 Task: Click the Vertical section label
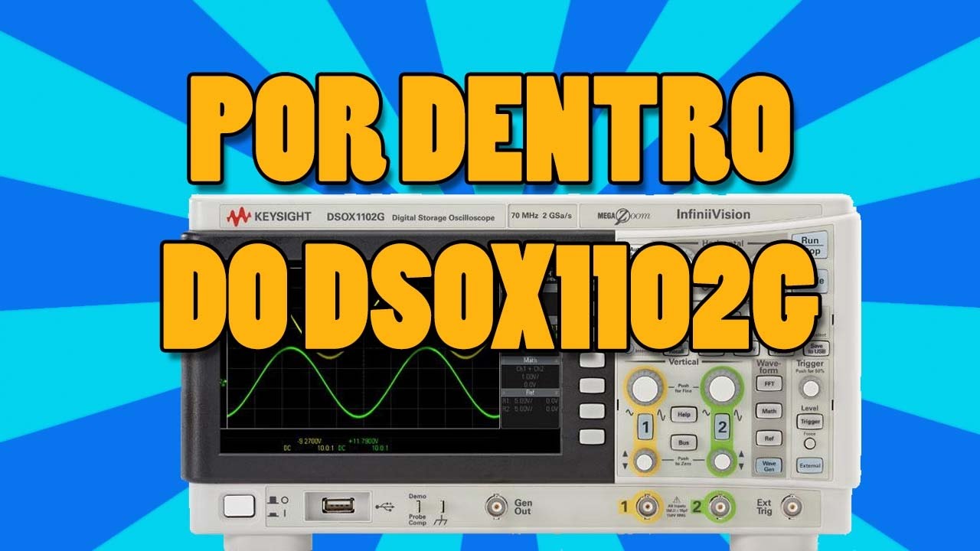pos(684,361)
